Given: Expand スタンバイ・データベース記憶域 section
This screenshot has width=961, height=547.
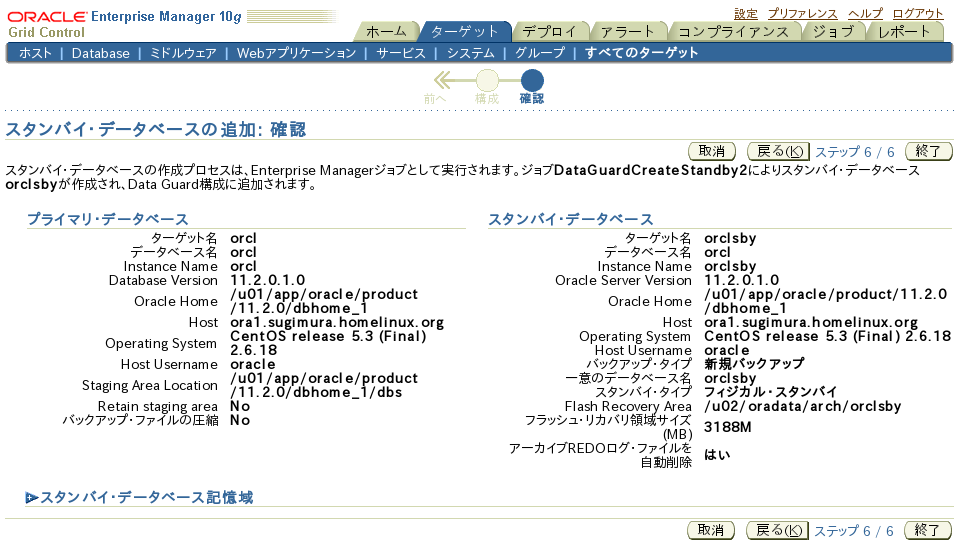Looking at the screenshot, I should (x=31, y=498).
